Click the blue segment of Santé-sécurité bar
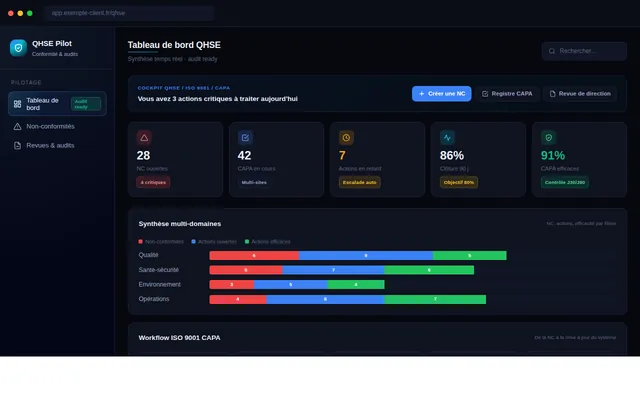The image size is (640, 400). pyautogui.click(x=333, y=270)
